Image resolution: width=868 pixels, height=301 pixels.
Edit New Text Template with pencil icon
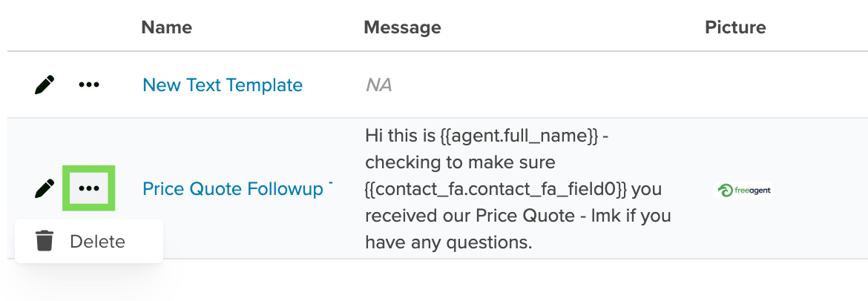coord(45,85)
